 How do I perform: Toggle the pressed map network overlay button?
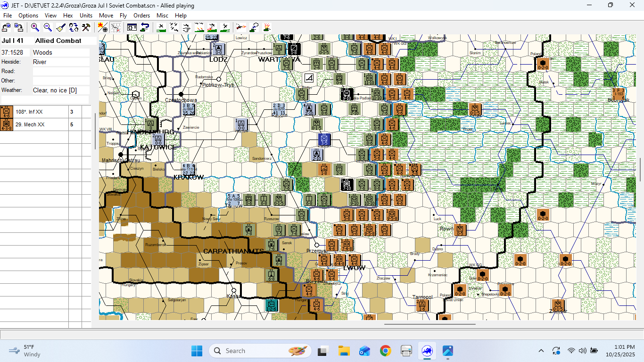(116, 27)
